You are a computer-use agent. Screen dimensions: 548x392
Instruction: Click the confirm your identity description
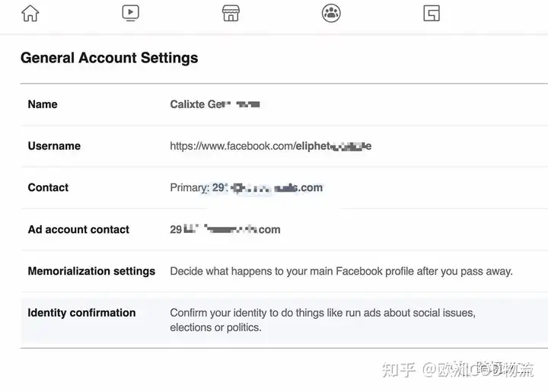323,320
